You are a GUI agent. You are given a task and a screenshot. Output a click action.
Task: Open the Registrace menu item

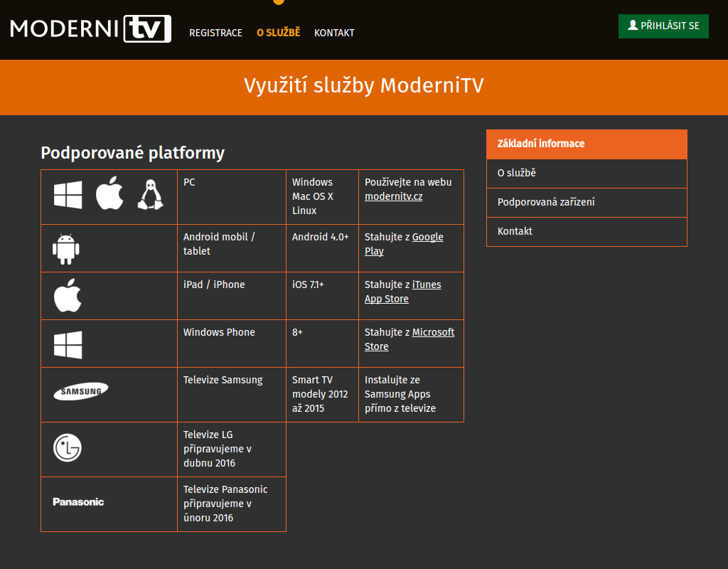[215, 33]
